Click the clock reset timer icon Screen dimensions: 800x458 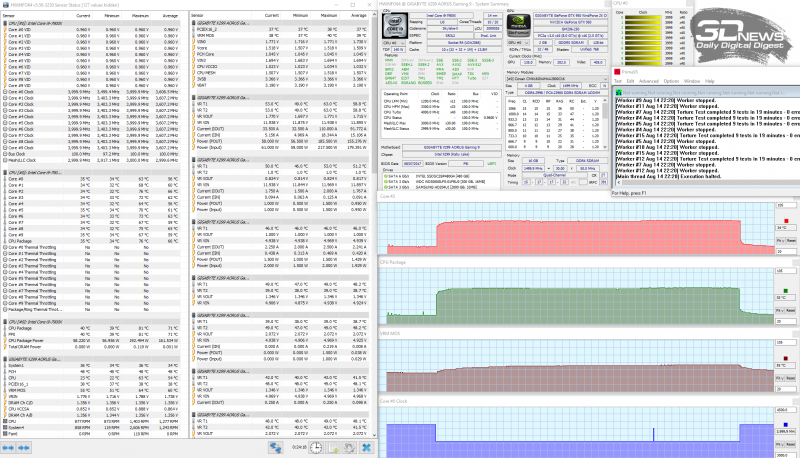[x=316, y=448]
